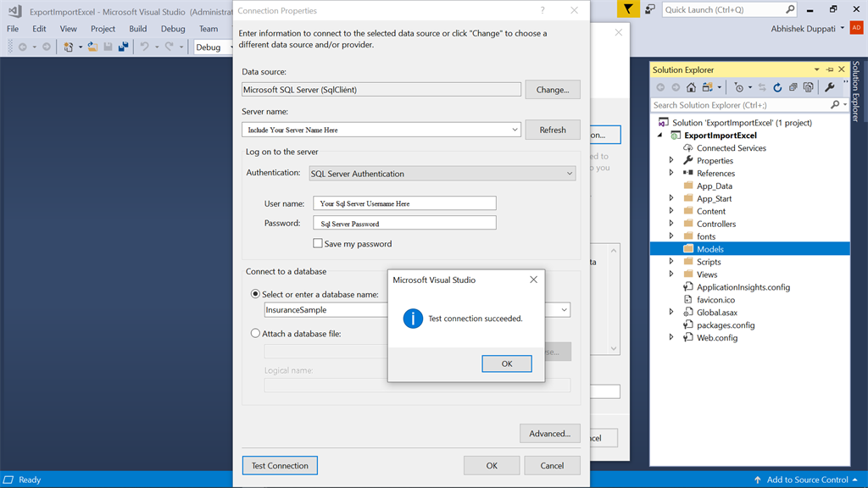Open Solution Explorer Properties using the wrench icon
Screen dimensions: 868x488
[x=831, y=88]
